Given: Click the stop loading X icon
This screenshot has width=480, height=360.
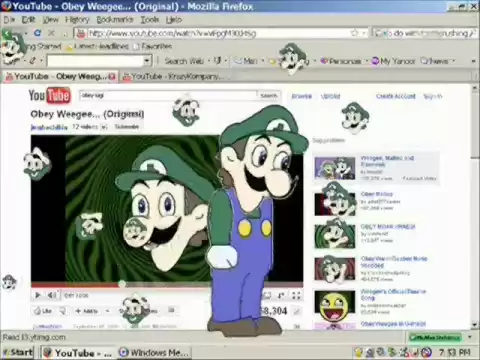Looking at the screenshot, I should [51, 33].
